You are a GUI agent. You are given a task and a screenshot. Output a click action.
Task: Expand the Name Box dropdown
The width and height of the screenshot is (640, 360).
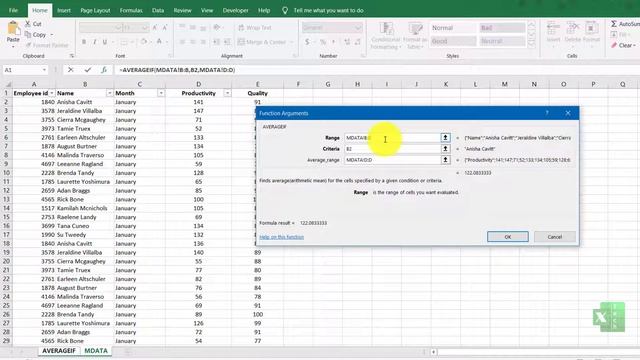pos(44,70)
